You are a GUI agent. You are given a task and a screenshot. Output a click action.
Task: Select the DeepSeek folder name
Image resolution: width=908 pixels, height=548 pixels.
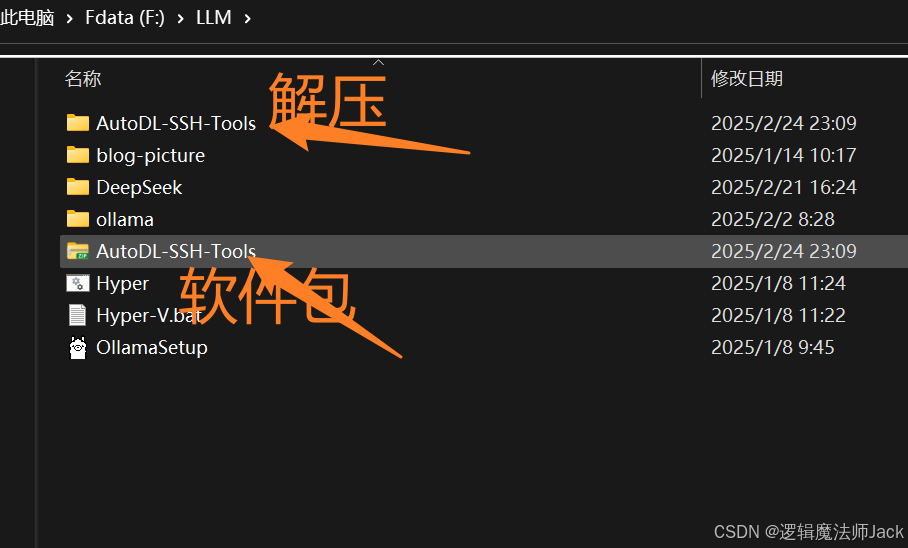coord(139,187)
